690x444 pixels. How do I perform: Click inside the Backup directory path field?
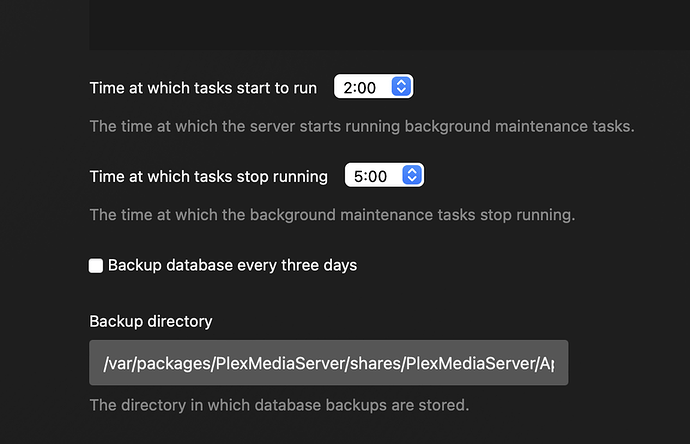[x=328, y=362]
